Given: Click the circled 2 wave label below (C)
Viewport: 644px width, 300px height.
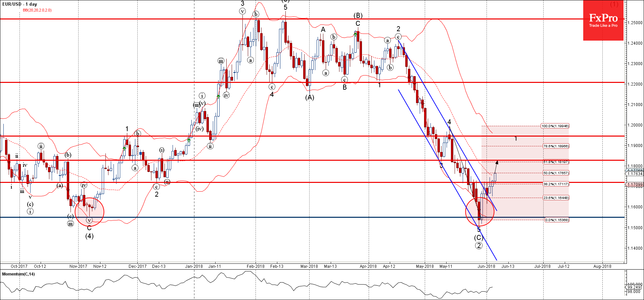Looking at the screenshot, I should 478,246.
